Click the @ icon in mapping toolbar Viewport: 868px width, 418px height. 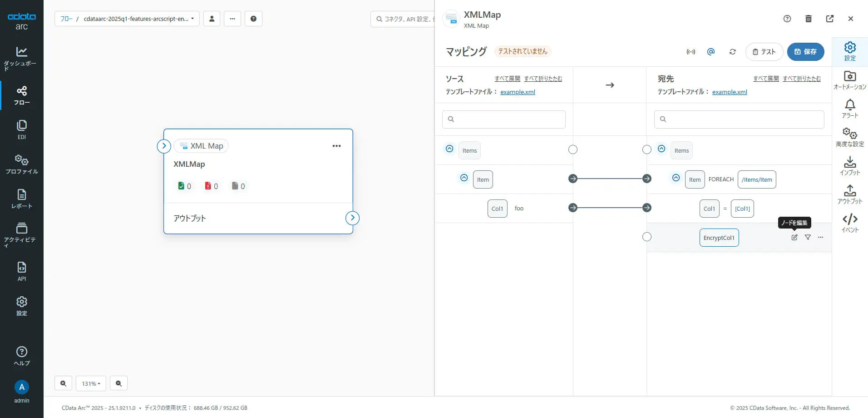(x=711, y=52)
